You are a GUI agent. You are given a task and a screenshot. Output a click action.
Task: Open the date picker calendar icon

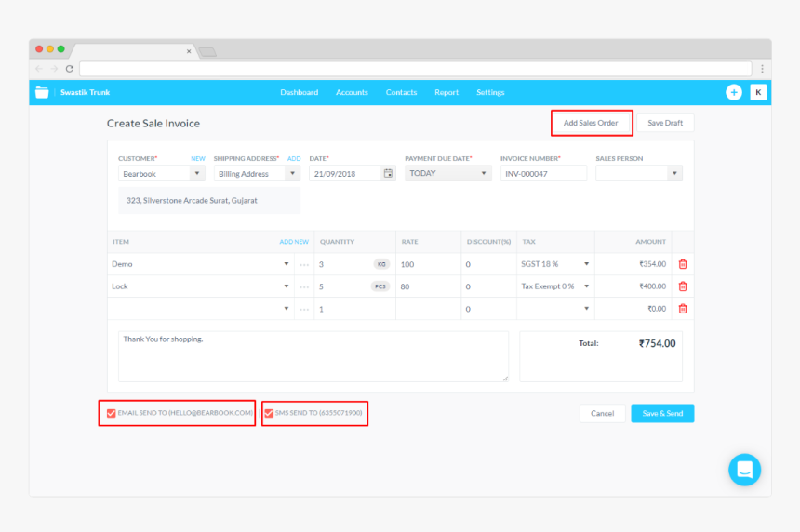click(x=388, y=174)
